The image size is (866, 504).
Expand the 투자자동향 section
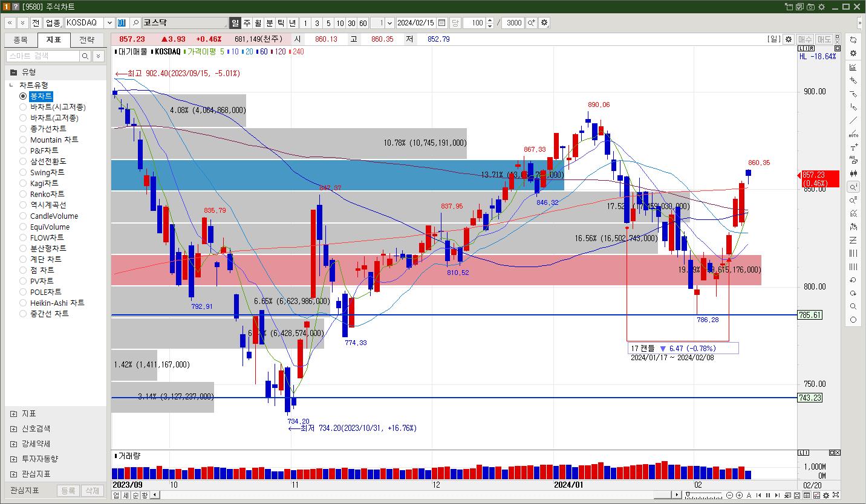[13, 459]
